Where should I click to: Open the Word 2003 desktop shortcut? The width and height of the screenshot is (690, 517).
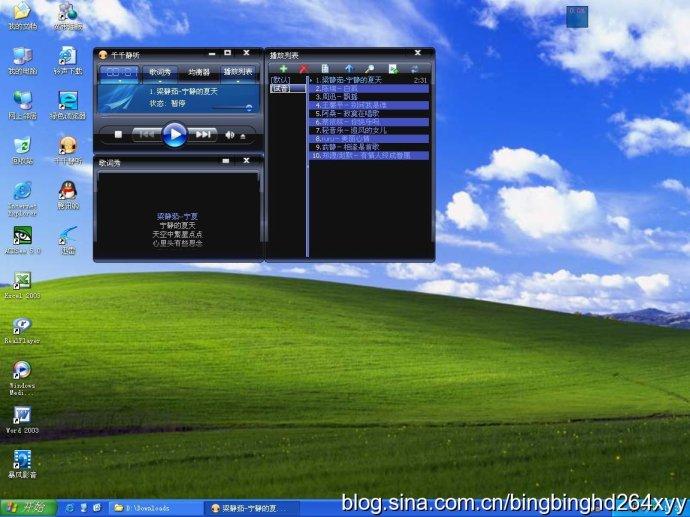[x=22, y=420]
